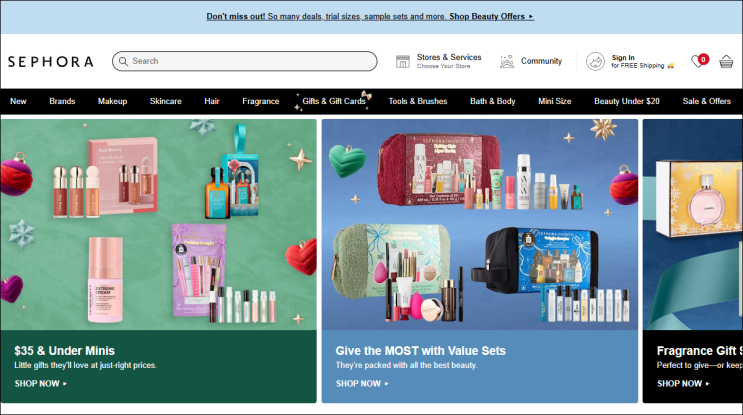
Task: Open the New menu
Action: click(18, 101)
